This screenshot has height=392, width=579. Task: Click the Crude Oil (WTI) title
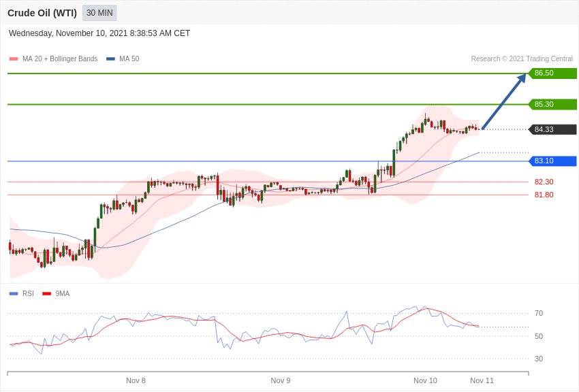[x=42, y=13]
